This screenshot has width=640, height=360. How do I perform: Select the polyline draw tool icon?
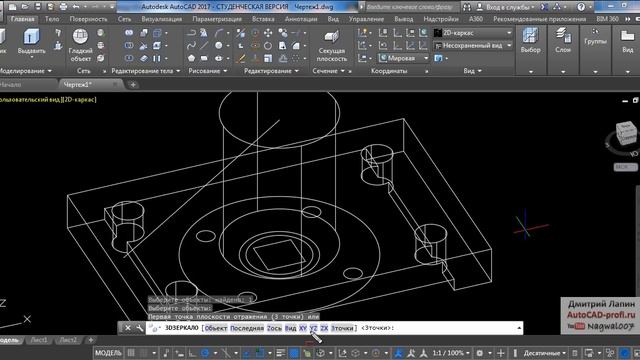point(191,33)
